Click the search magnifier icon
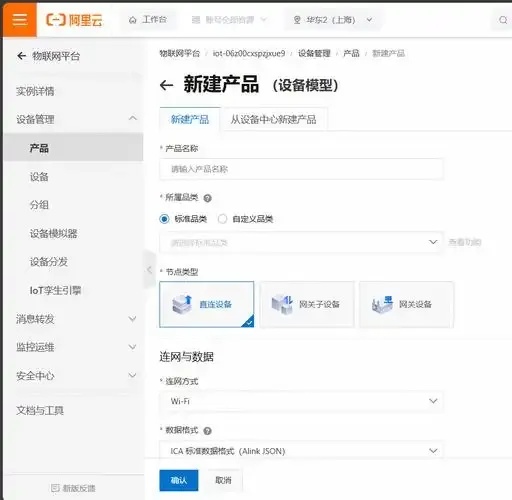512x500 pixels. click(503, 20)
